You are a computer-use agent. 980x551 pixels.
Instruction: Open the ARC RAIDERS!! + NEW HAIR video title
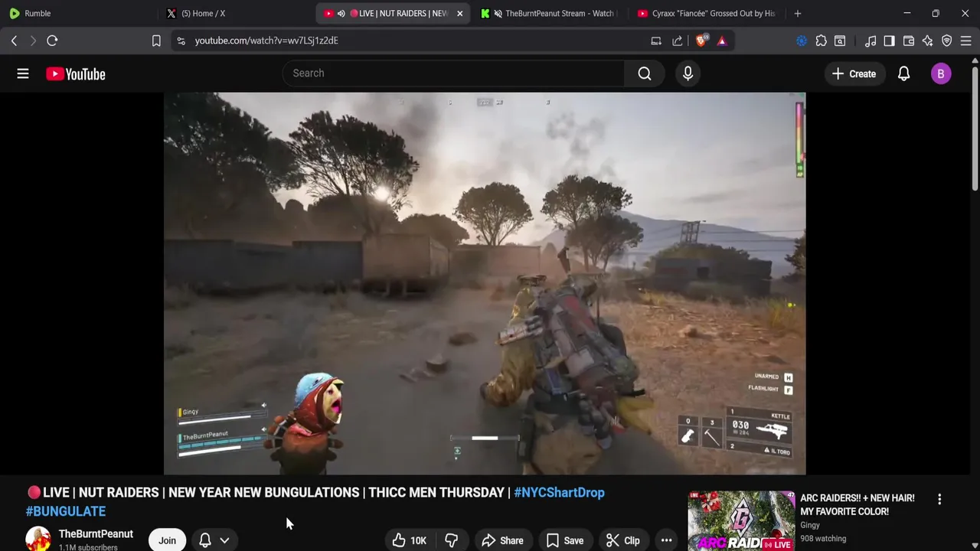[857, 504]
